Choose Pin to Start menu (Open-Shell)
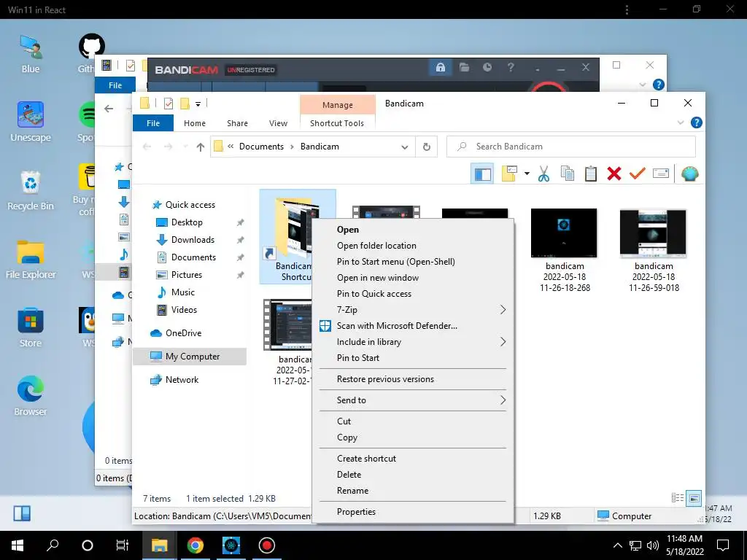The height and width of the screenshot is (560, 747). click(x=413, y=262)
